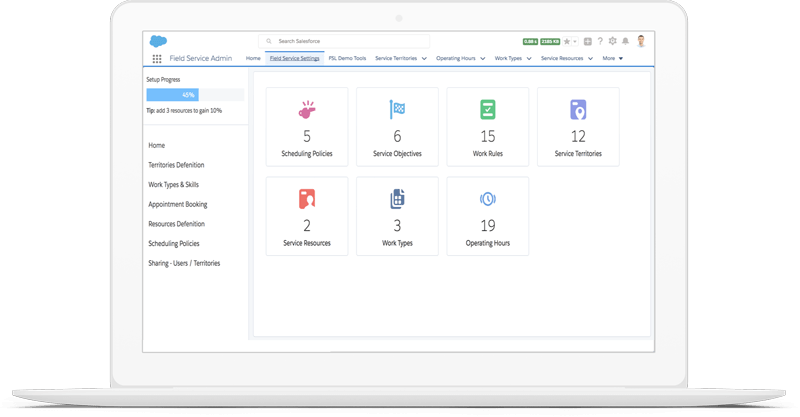This screenshot has height=417, width=800.
Task: Click the Work Rules card label
Action: click(488, 154)
